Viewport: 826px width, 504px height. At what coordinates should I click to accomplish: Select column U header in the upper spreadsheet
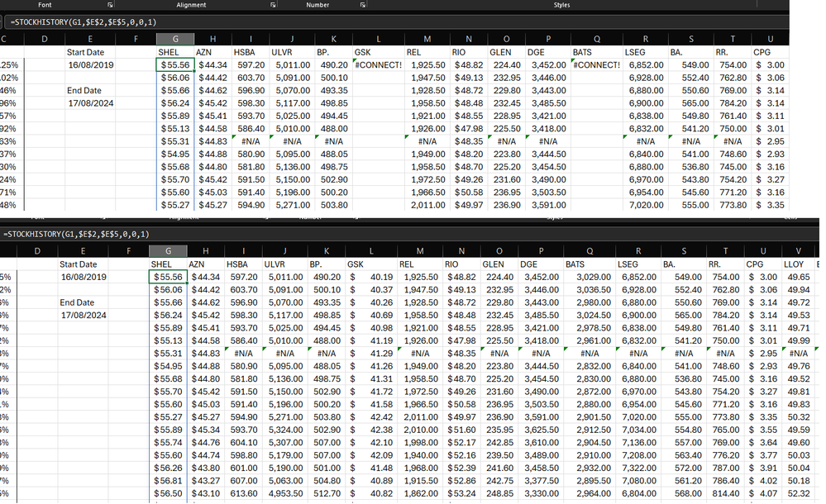tap(770, 39)
